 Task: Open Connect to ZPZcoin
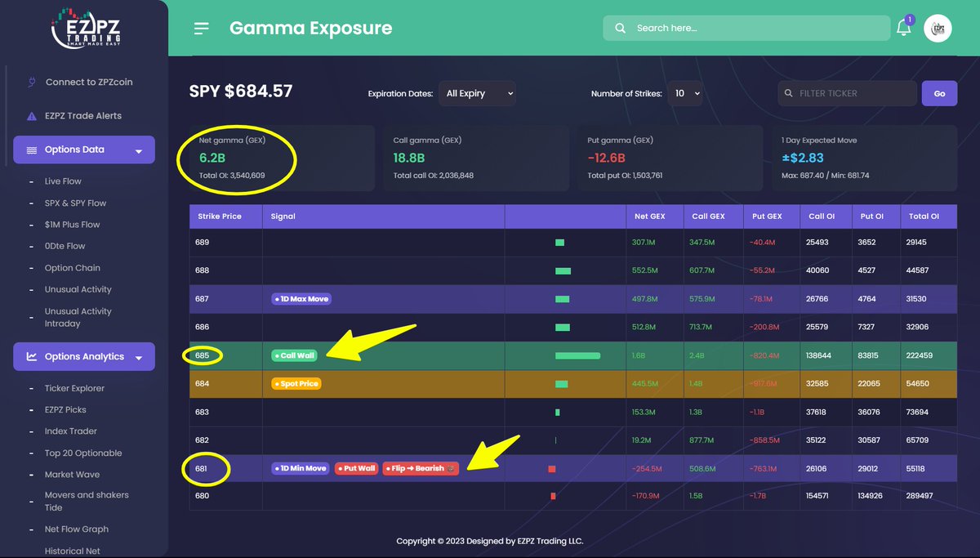coord(89,82)
